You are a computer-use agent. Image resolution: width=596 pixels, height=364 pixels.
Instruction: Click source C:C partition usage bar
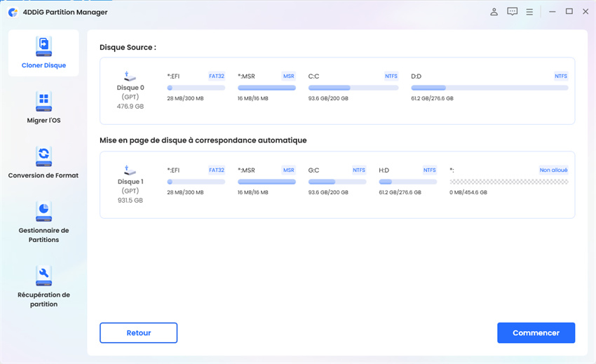click(x=353, y=88)
